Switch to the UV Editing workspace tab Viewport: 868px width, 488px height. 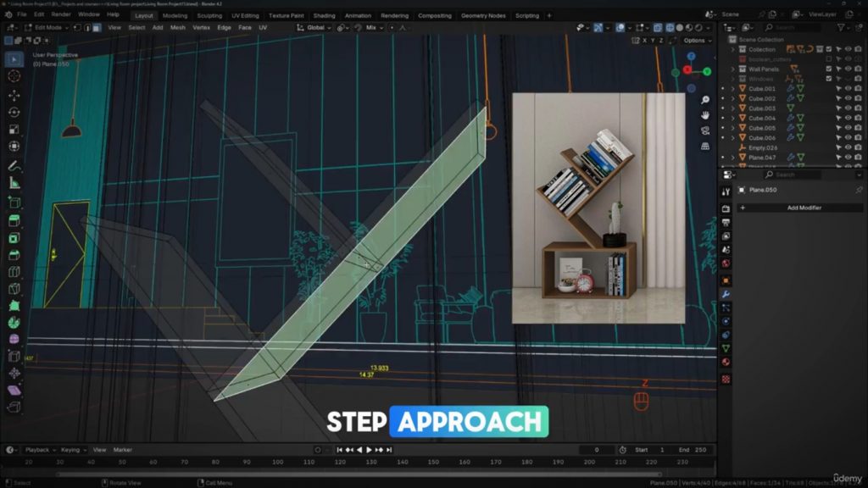(245, 15)
